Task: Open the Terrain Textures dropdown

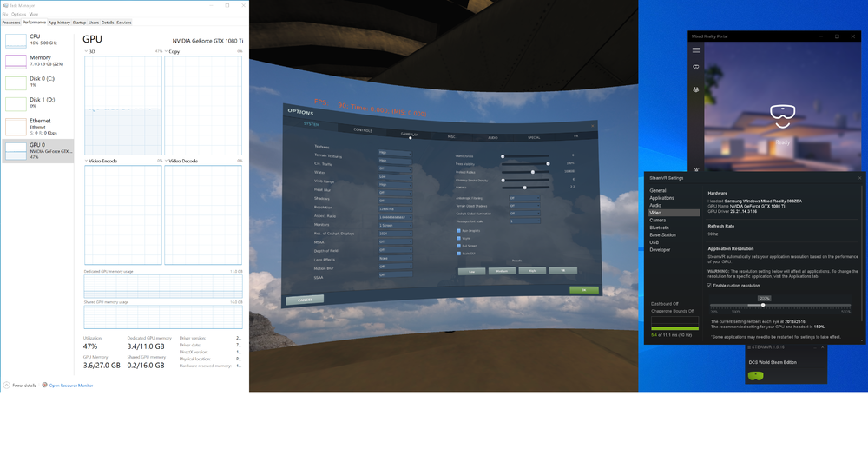Action: pyautogui.click(x=395, y=161)
